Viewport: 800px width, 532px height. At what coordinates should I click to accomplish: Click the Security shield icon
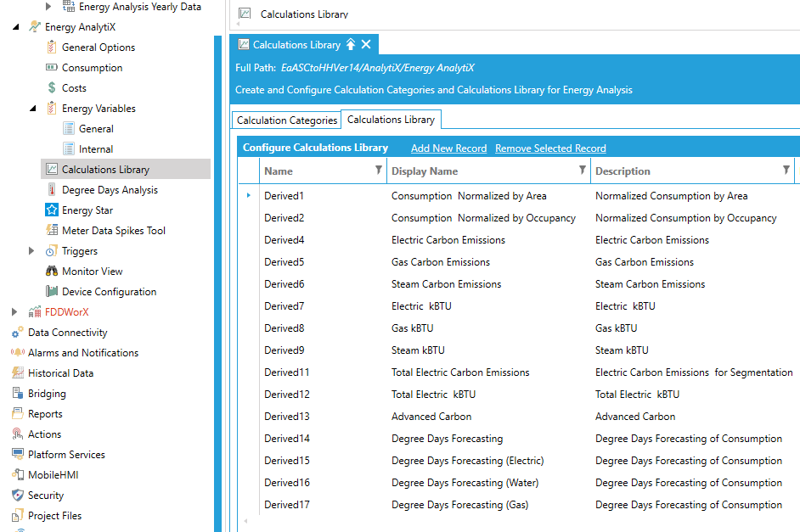(x=18, y=496)
